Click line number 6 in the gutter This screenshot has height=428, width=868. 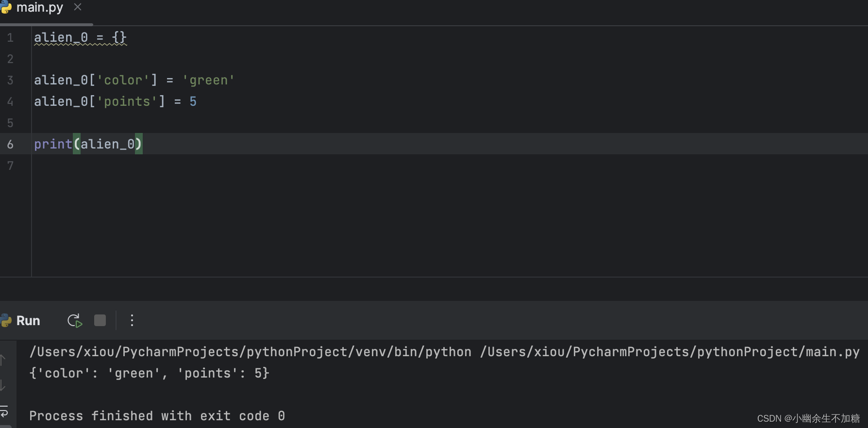[x=10, y=145]
